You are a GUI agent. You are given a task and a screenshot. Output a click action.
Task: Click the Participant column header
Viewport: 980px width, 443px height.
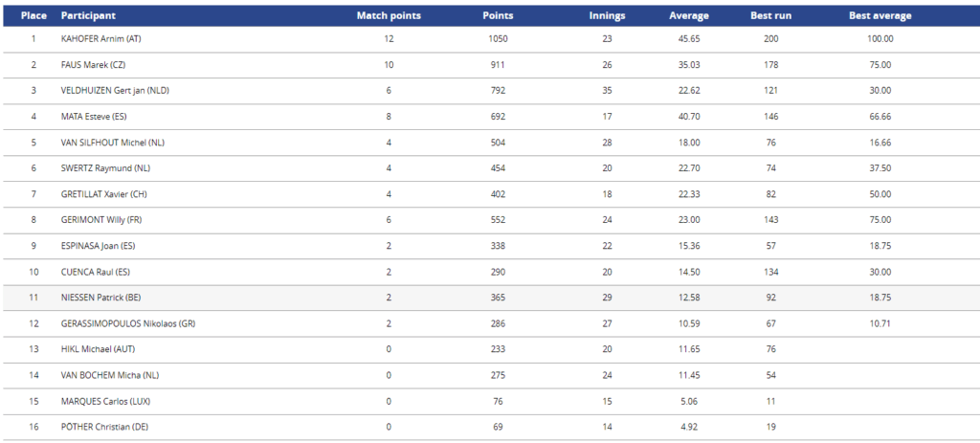(88, 16)
